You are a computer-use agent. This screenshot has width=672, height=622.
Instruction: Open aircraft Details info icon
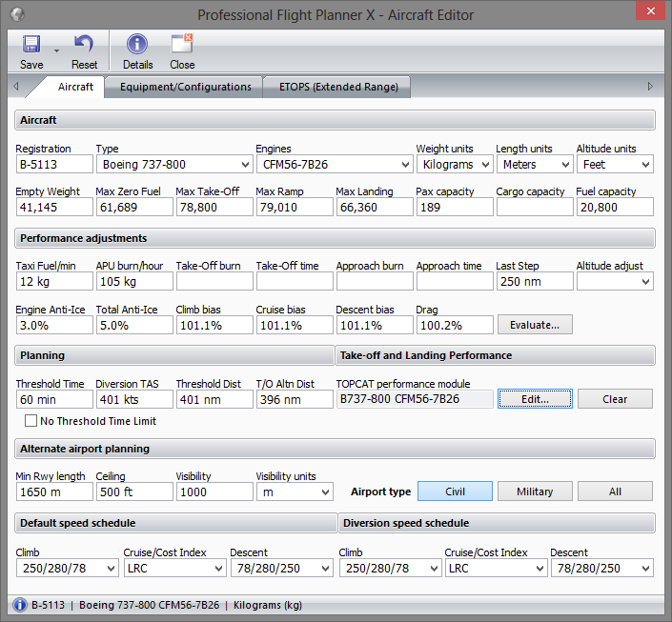tap(137, 44)
